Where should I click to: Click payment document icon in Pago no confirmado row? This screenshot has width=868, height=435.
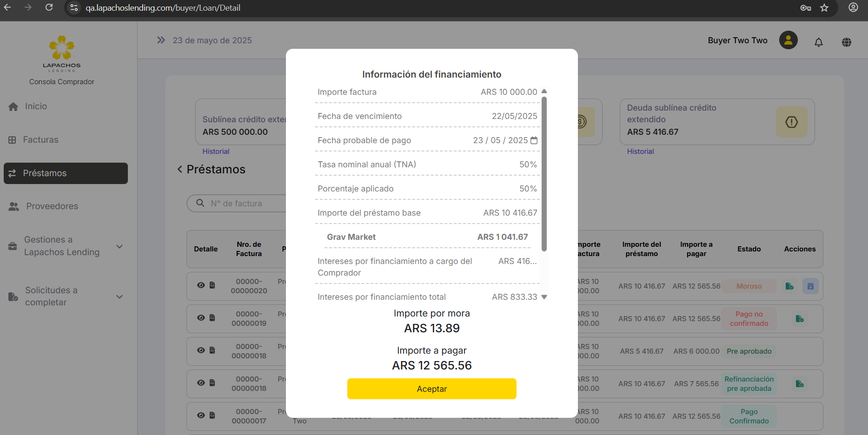point(799,319)
